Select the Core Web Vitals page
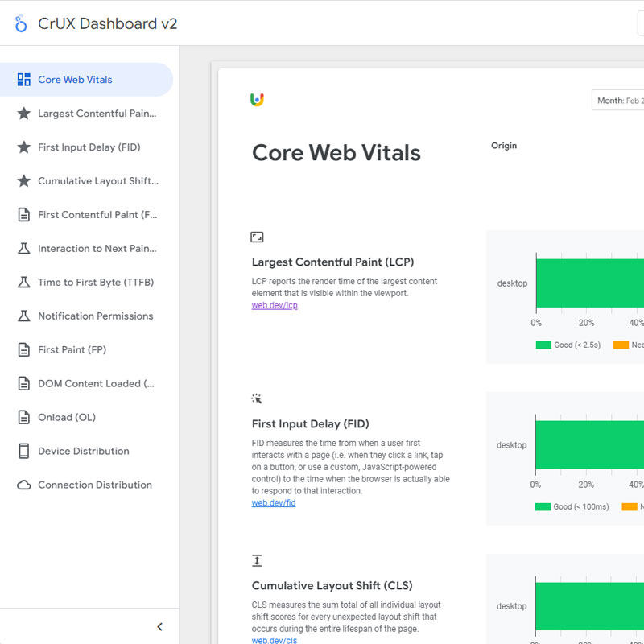644x644 pixels. pos(86,80)
